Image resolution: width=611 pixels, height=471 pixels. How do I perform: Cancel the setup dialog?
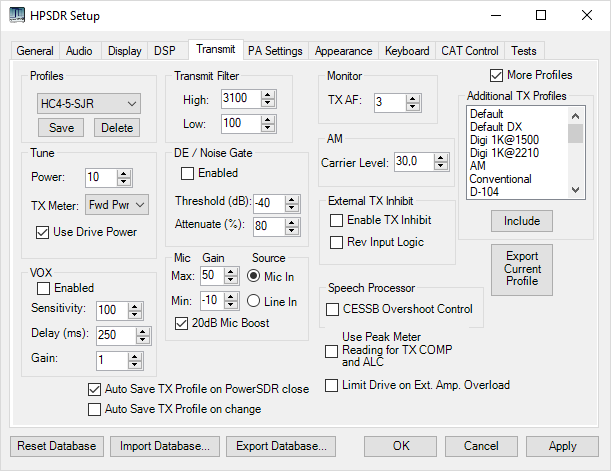(x=481, y=446)
